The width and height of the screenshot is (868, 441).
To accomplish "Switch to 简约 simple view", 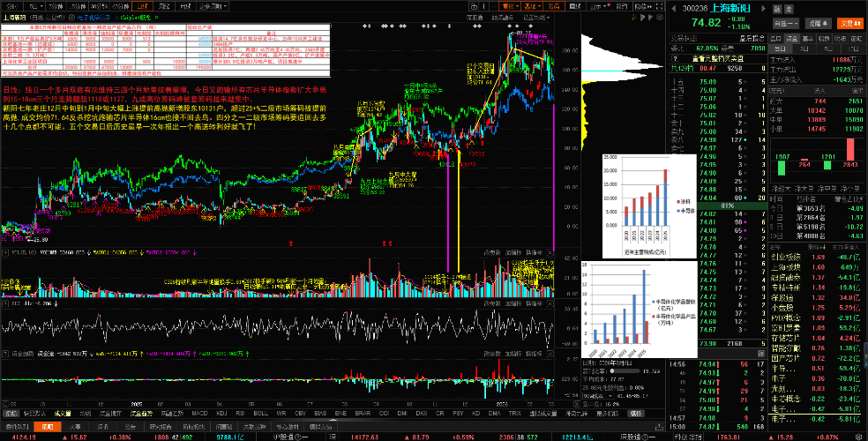I will pyautogui.click(x=622, y=6).
